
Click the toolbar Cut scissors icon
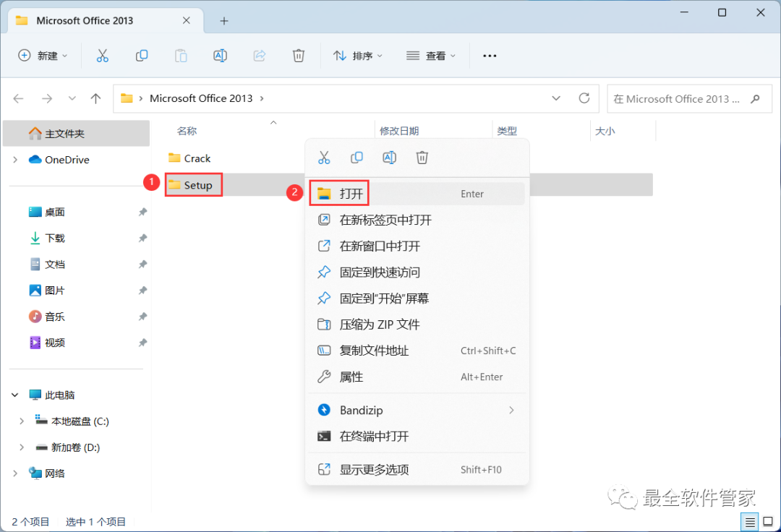pos(102,56)
